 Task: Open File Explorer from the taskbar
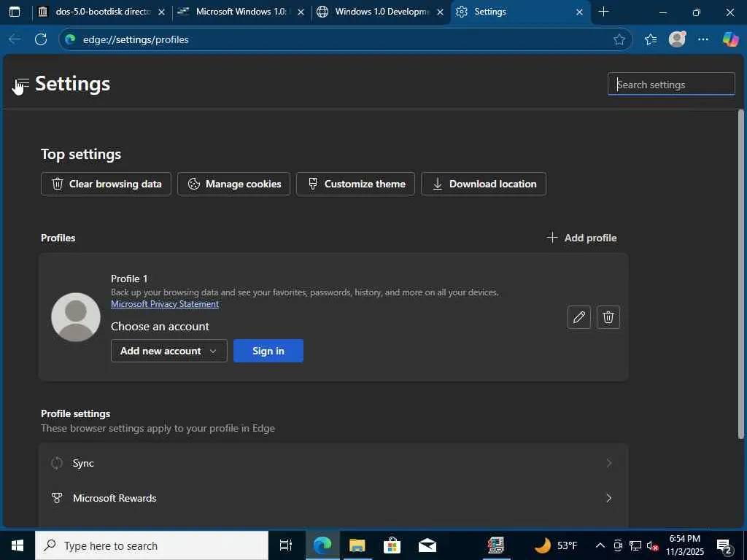pyautogui.click(x=357, y=545)
